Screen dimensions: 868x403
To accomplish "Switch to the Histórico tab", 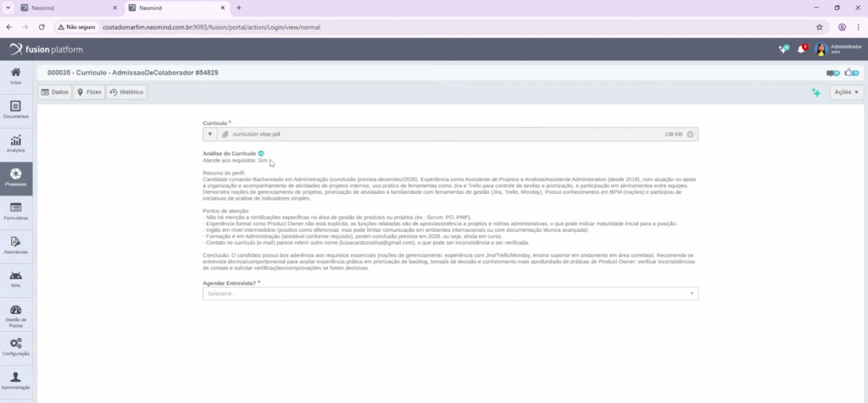I will [x=127, y=91].
